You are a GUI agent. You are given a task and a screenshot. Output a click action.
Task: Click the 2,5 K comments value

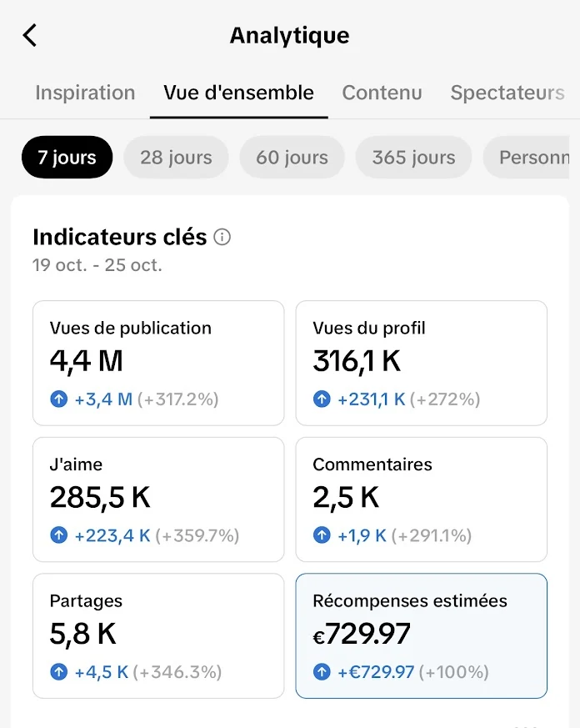[x=346, y=498]
